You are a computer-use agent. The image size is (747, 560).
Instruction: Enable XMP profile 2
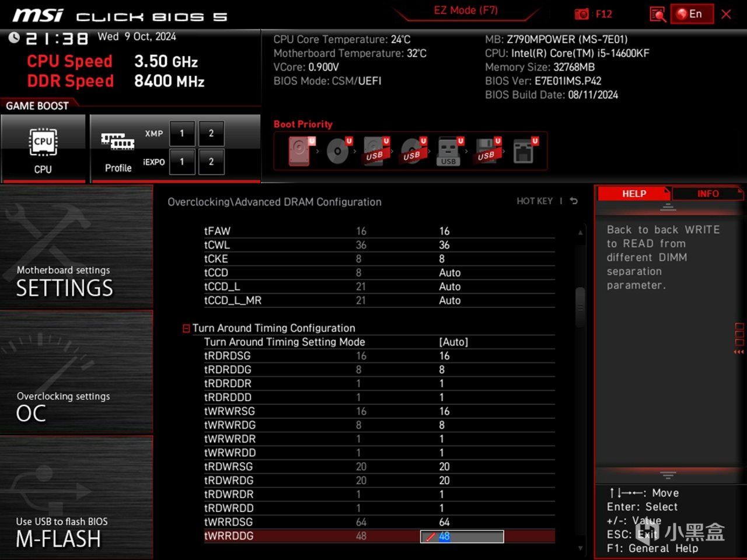coord(211,134)
